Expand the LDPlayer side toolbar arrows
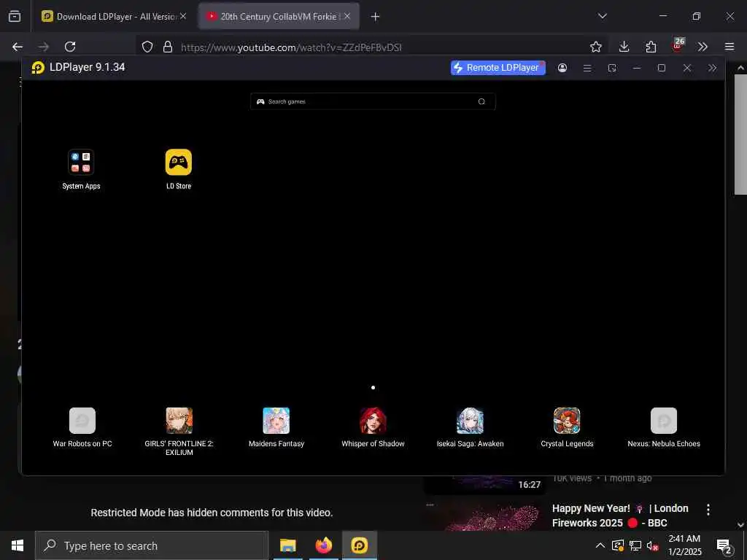The height and width of the screenshot is (560, 747). tap(712, 68)
